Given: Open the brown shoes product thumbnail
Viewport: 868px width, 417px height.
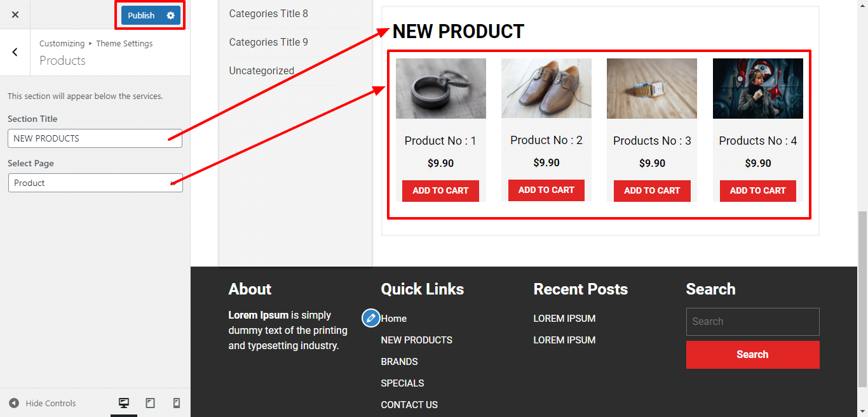Looking at the screenshot, I should [x=546, y=88].
